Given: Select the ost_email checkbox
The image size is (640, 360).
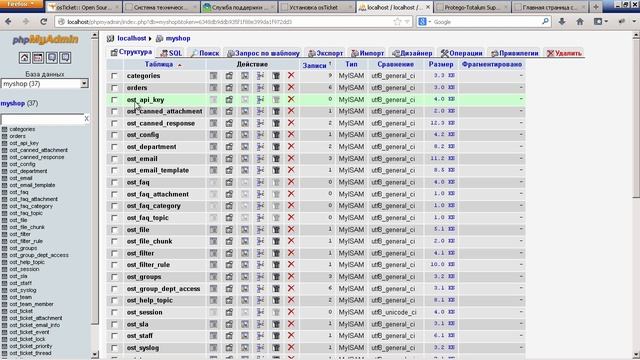Looking at the screenshot, I should click(x=114, y=159).
